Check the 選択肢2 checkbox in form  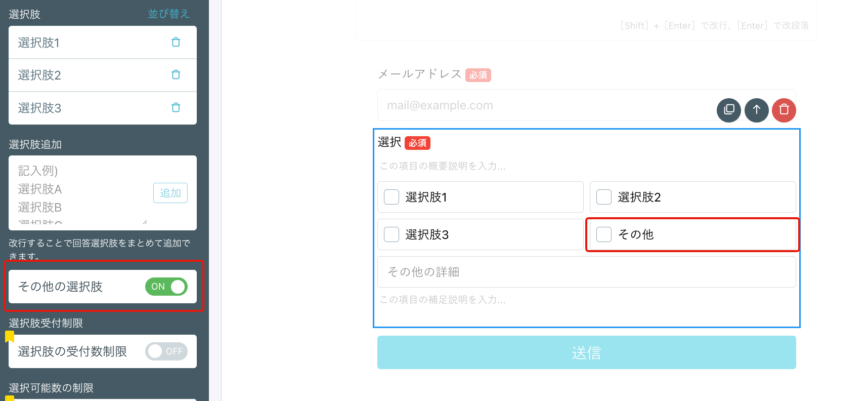click(604, 197)
